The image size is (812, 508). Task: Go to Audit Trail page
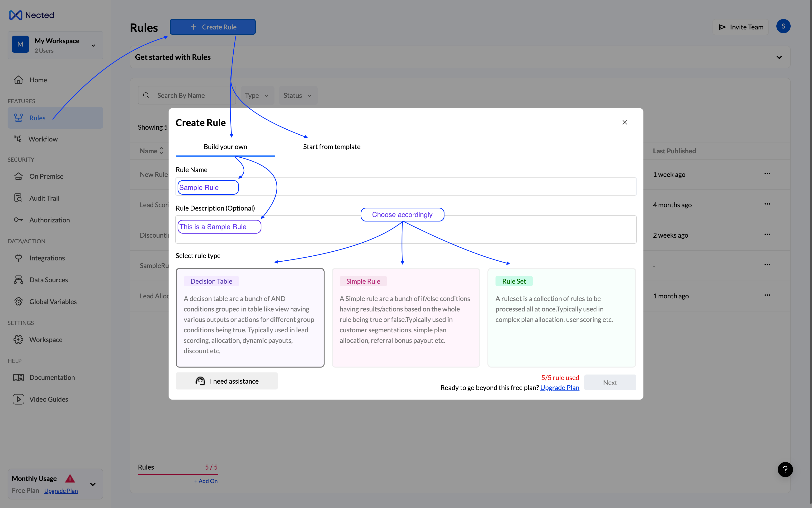point(44,198)
